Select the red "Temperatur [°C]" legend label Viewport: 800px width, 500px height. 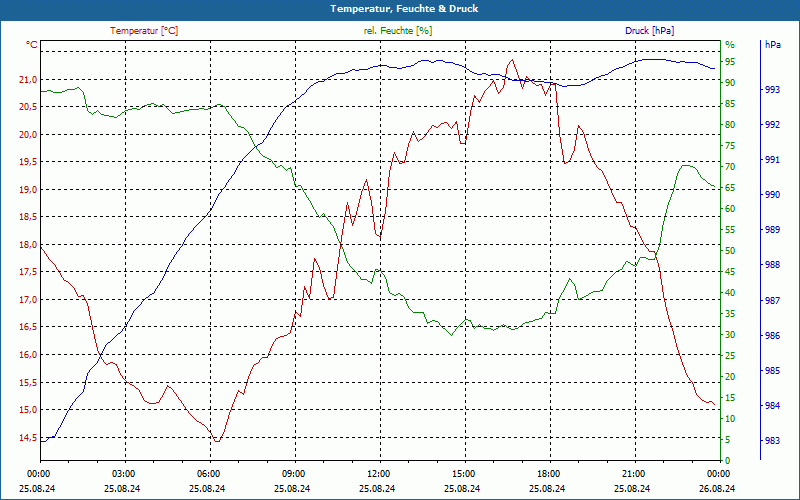pyautogui.click(x=144, y=31)
